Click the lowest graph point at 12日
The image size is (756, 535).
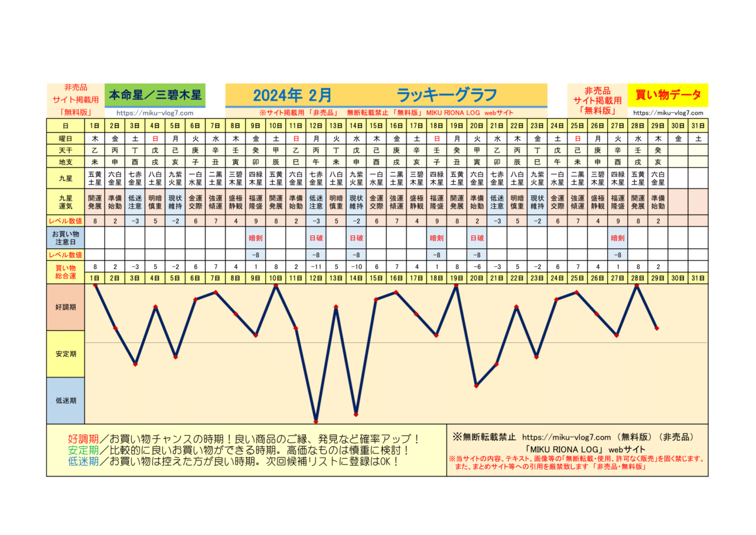point(316,421)
